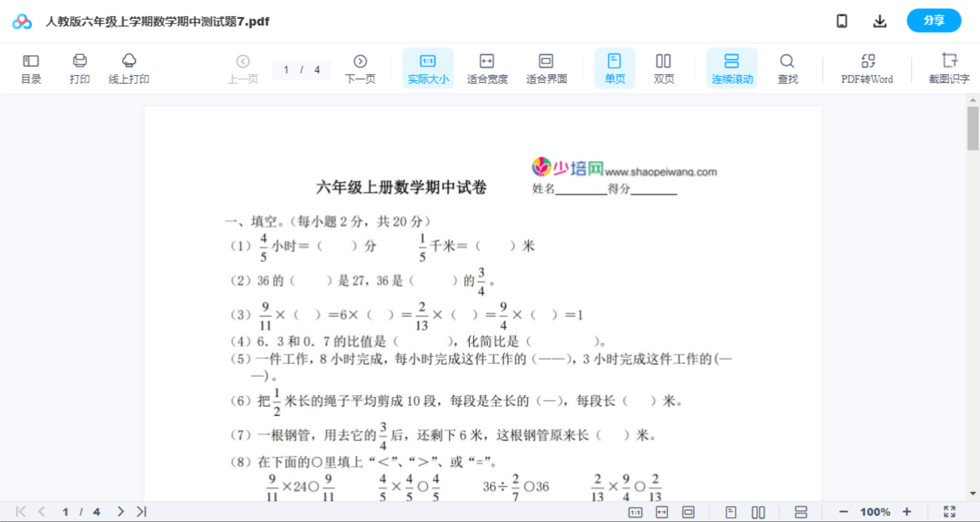980x522 pixels.
Task: Select the 打印 print tool
Action: click(79, 68)
